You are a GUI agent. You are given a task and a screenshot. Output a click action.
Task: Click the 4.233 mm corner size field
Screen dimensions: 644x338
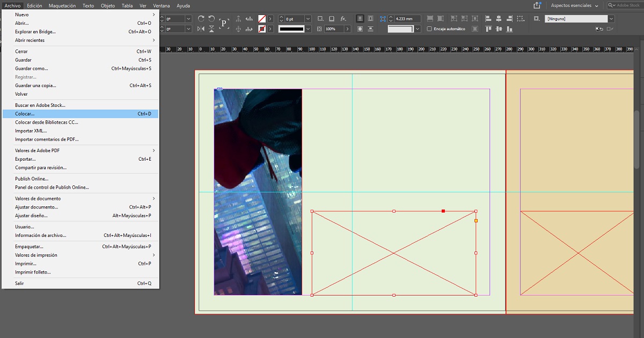pos(407,19)
